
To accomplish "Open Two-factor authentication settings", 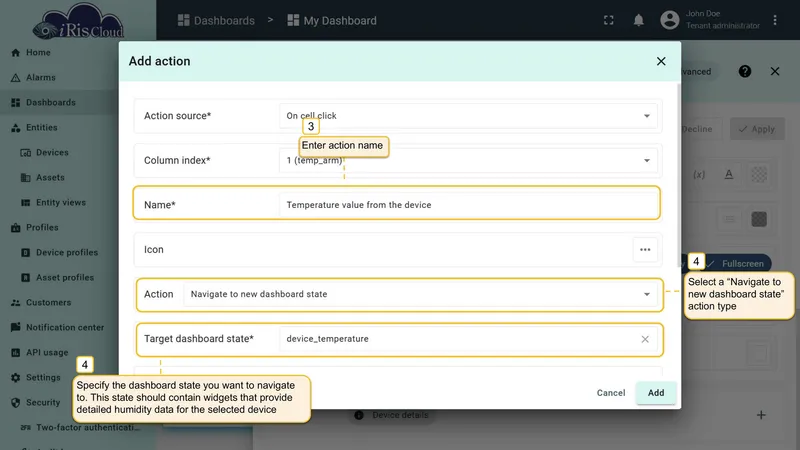I will (x=88, y=428).
